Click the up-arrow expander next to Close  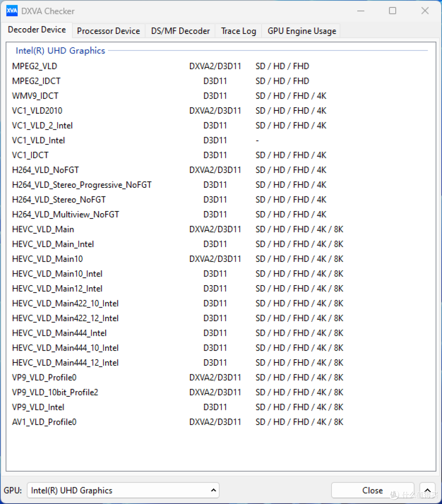tap(427, 490)
